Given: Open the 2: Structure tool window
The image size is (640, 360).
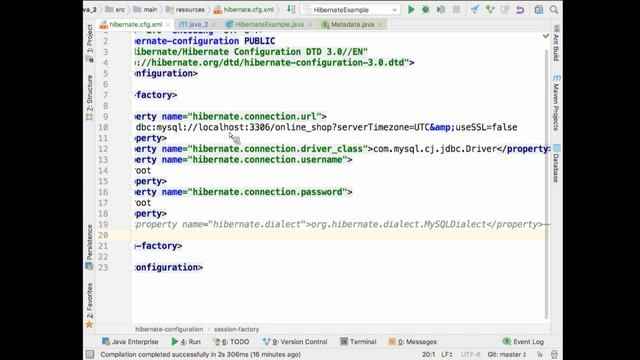Looking at the screenshot, I should 89,97.
